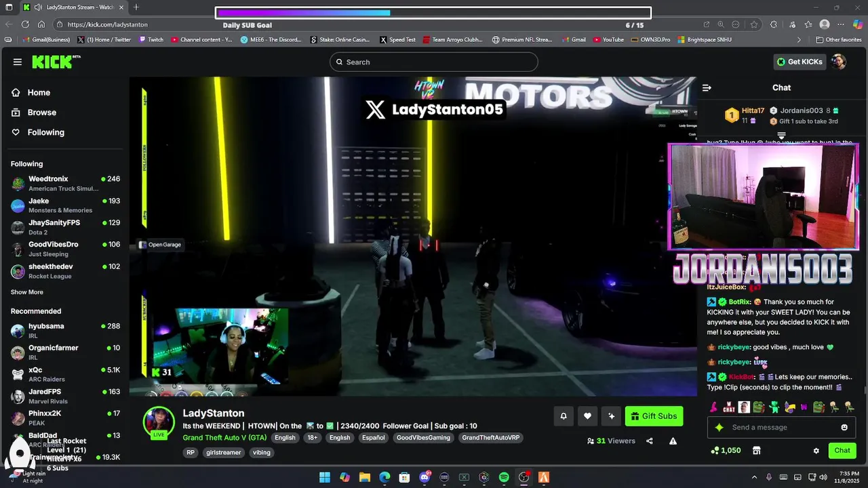This screenshot has width=868, height=488.
Task: Expand the gift leaderboard chevron
Action: click(x=781, y=136)
